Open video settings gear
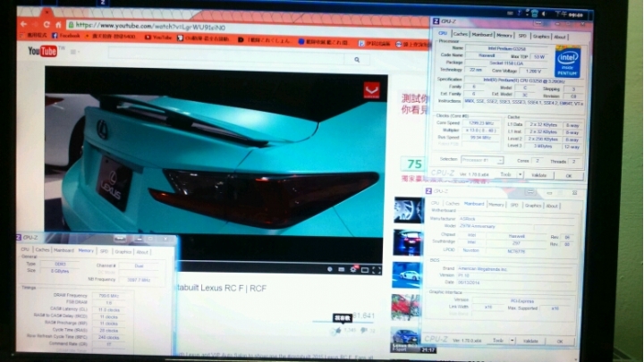Image resolution: width=644 pixels, height=362 pixels. tap(352, 269)
